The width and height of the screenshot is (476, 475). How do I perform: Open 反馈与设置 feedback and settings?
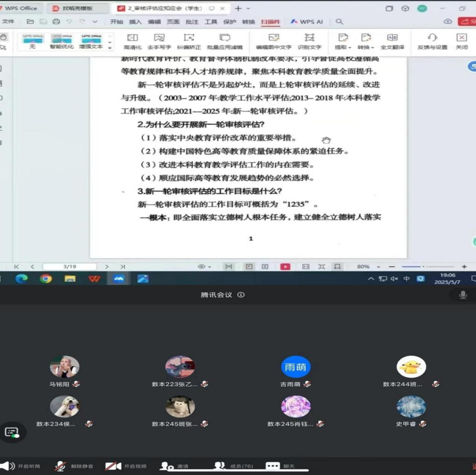(432, 41)
